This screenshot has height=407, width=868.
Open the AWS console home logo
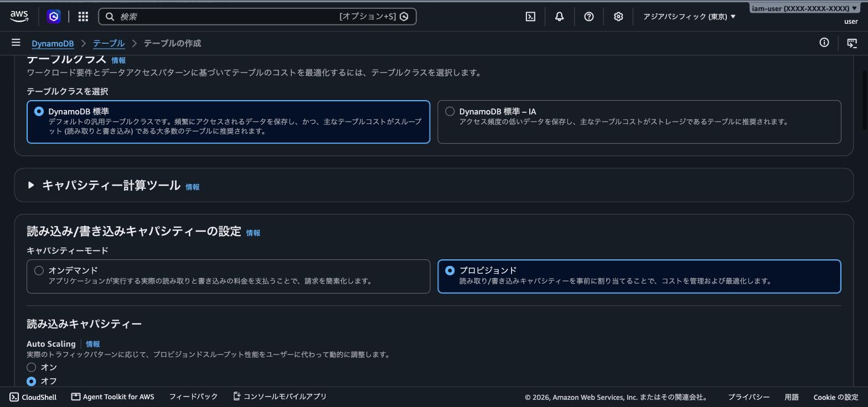tap(19, 17)
